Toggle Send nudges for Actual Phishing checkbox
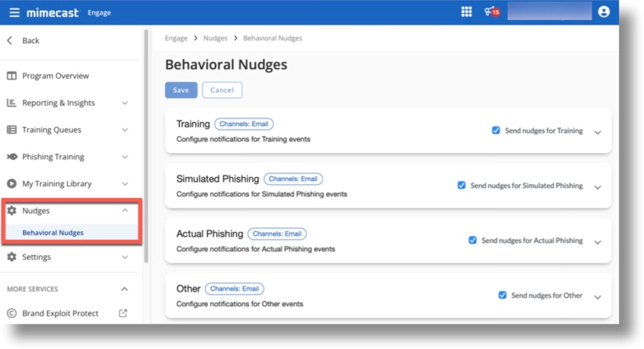 [x=473, y=240]
